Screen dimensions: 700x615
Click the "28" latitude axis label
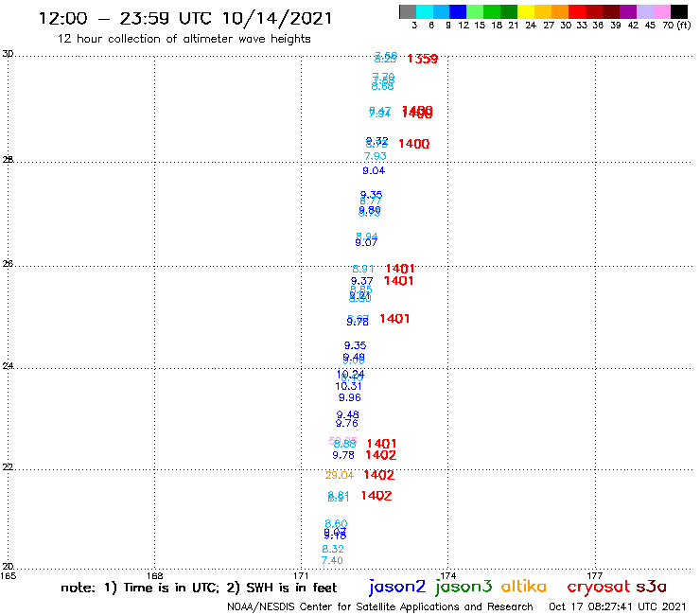point(8,160)
